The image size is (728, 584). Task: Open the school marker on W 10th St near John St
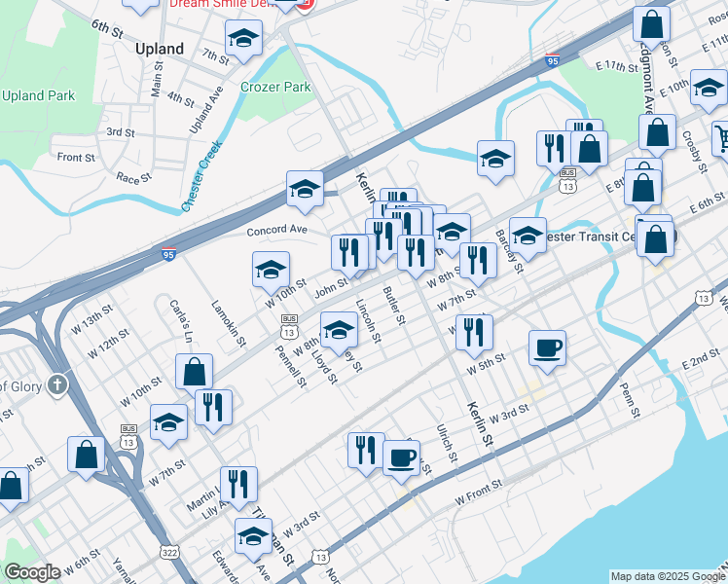point(271,271)
